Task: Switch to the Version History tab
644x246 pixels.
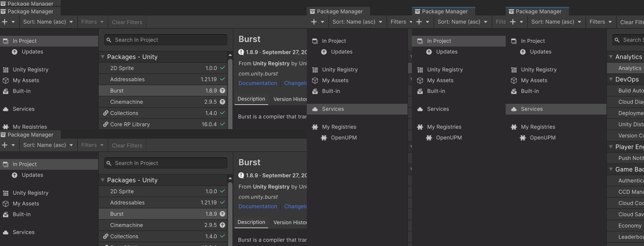Action: point(290,99)
